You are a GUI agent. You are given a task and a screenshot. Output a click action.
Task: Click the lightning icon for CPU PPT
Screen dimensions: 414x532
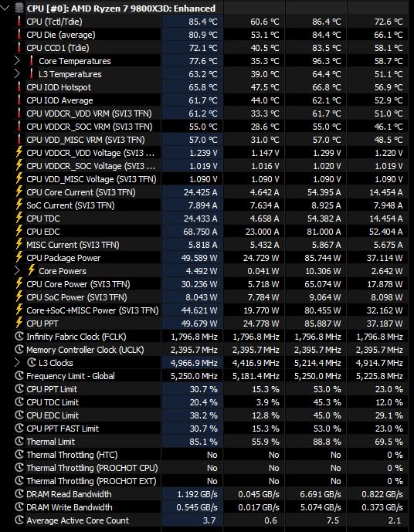[x=19, y=324]
